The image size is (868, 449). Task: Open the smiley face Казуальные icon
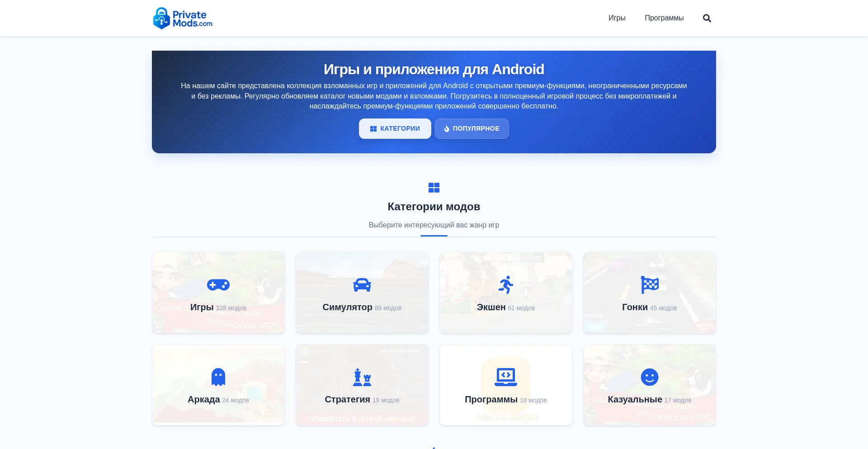point(650,377)
